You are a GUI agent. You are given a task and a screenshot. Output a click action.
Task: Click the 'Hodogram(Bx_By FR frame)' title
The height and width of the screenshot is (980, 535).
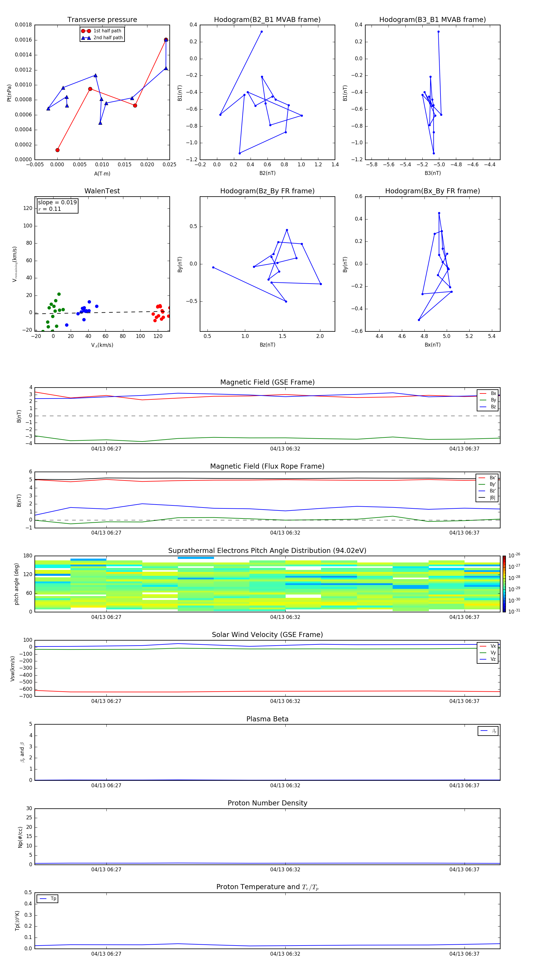pos(432,191)
